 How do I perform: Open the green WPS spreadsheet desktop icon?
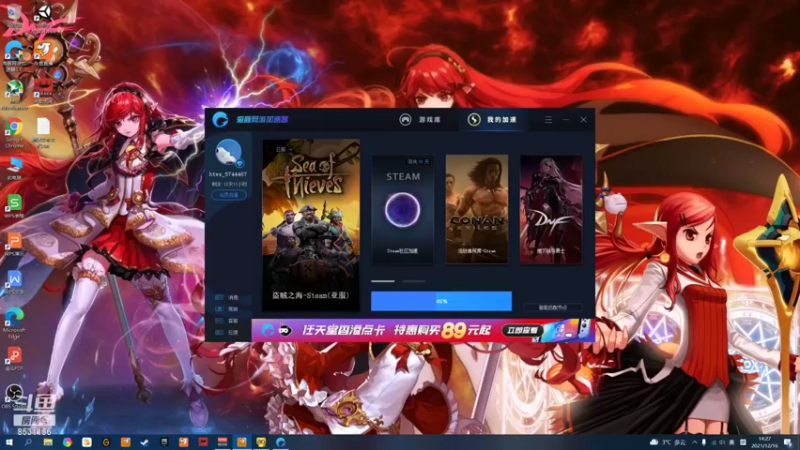coord(14,206)
